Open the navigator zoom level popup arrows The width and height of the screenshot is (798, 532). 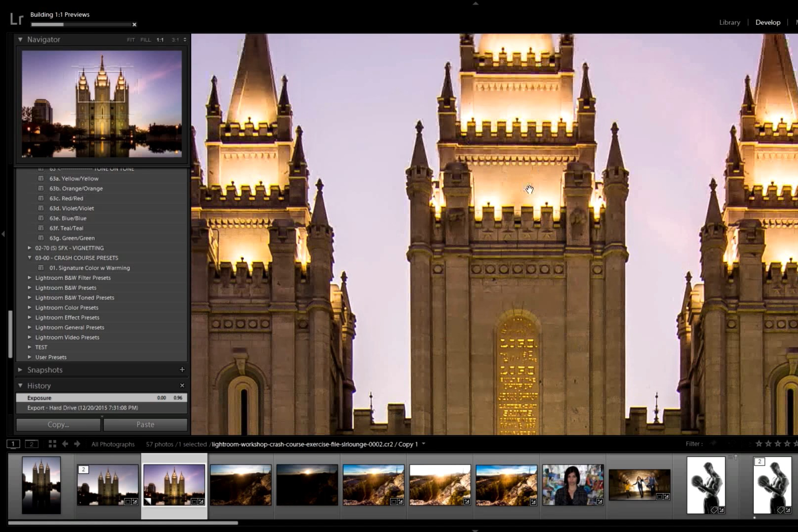185,40
